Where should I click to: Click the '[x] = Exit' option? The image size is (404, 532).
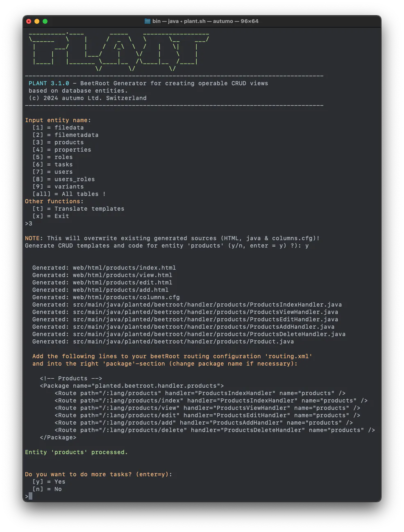pyautogui.click(x=51, y=216)
